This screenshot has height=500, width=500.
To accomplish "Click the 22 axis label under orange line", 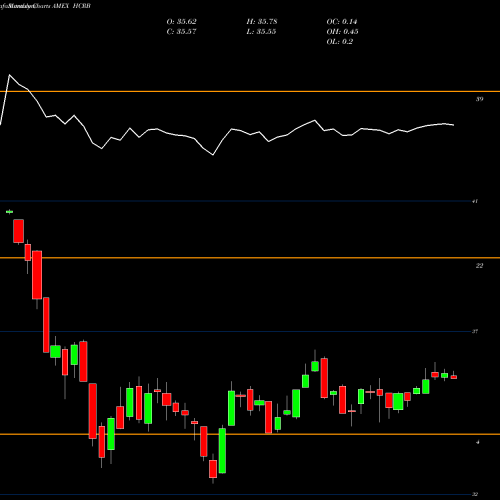I will (x=479, y=266).
